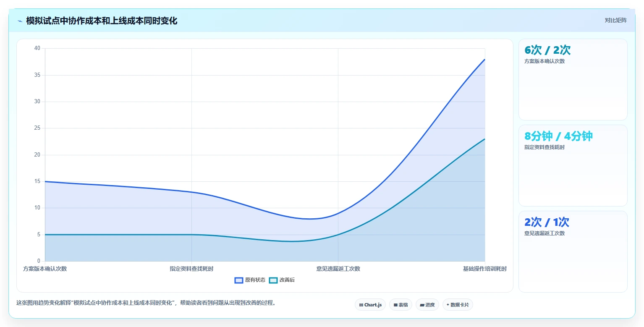Click the 改善后 legend label
This screenshot has width=644, height=327.
(x=287, y=280)
